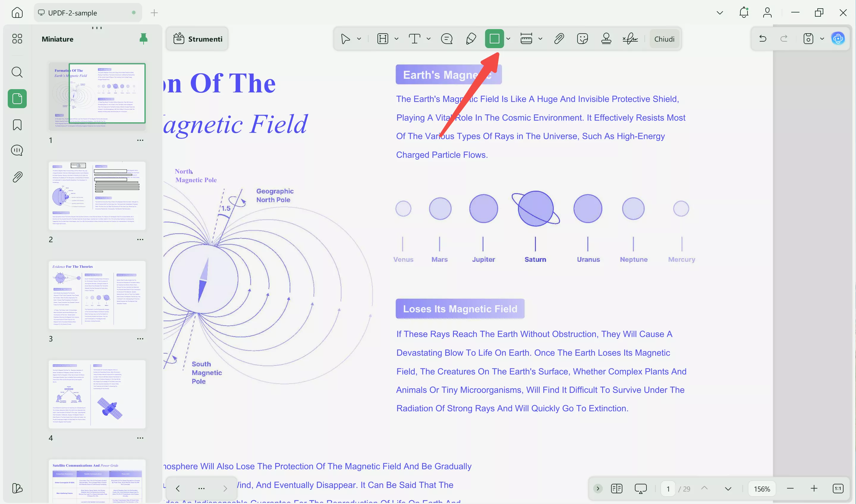Expand the shape tool dropdown arrow
856x504 pixels.
[508, 39]
